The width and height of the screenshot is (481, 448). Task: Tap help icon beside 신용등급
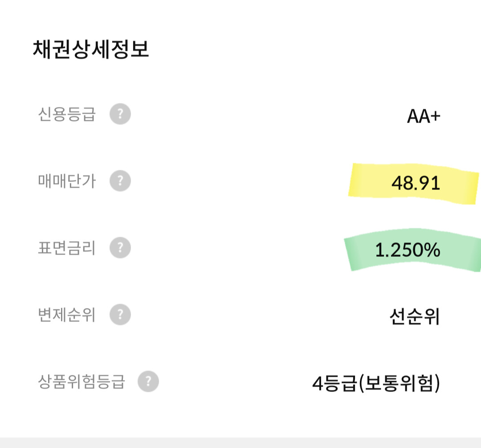[120, 114]
